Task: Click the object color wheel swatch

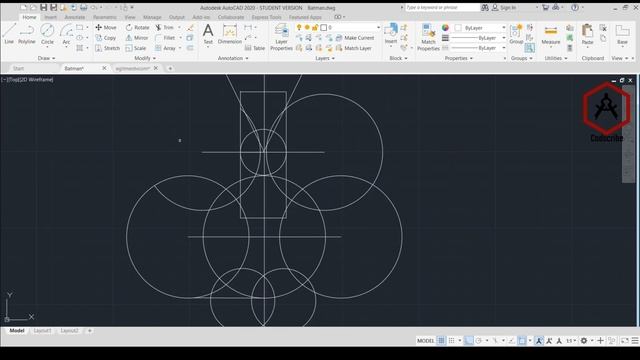Action: click(445, 27)
